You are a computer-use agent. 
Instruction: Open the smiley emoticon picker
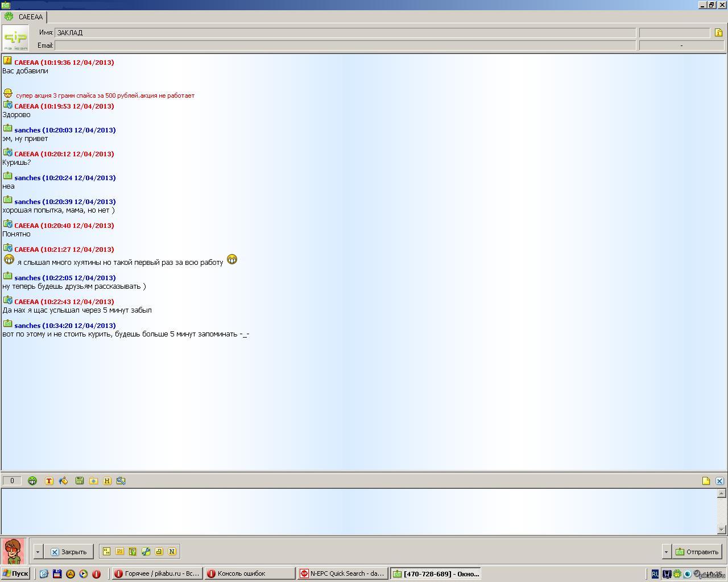point(32,481)
